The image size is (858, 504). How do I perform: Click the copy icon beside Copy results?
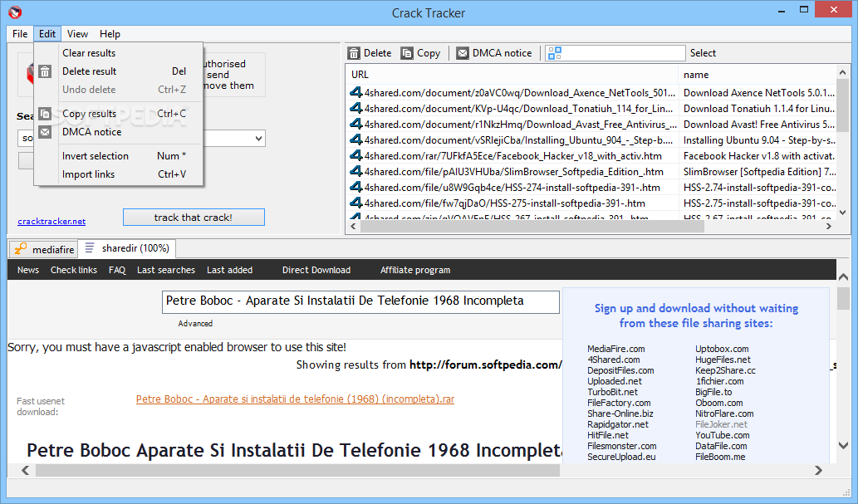pos(45,114)
